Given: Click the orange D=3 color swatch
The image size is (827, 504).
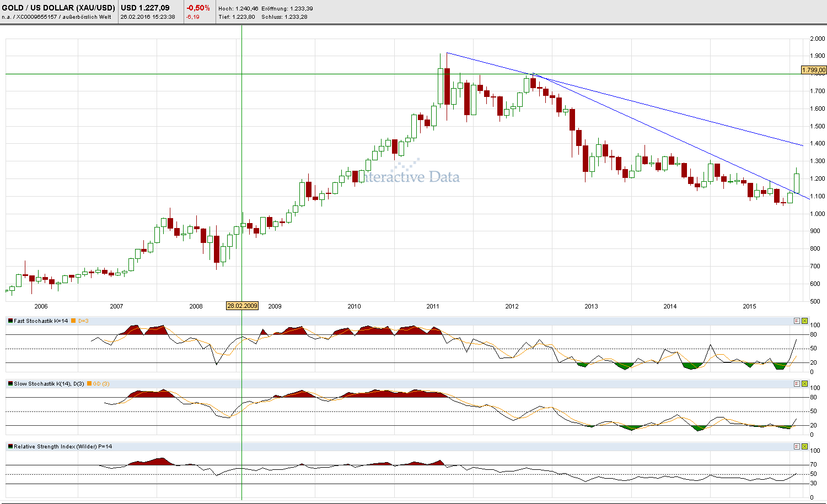Looking at the screenshot, I should pyautogui.click(x=74, y=321).
